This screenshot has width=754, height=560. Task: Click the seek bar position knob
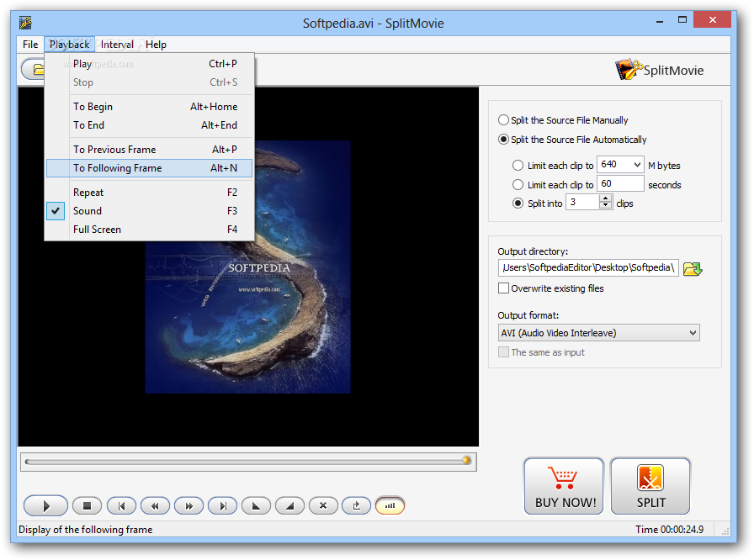tap(466, 461)
